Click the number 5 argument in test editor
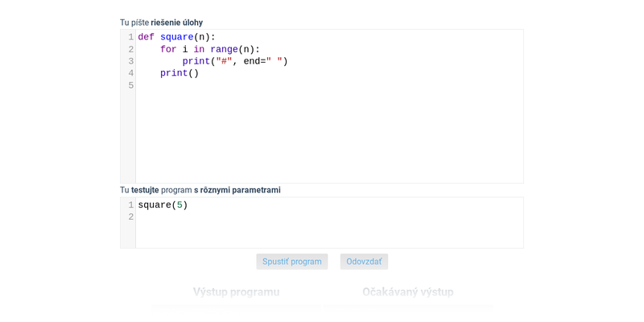Image resolution: width=644 pixels, height=322 pixels. (x=180, y=205)
